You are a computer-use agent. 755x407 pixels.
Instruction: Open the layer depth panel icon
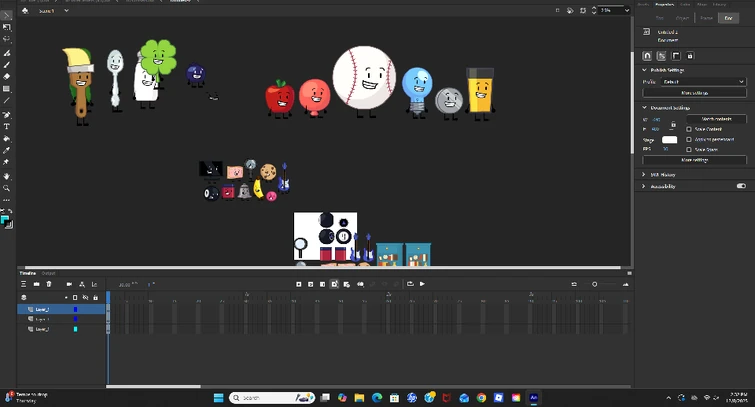point(94,284)
